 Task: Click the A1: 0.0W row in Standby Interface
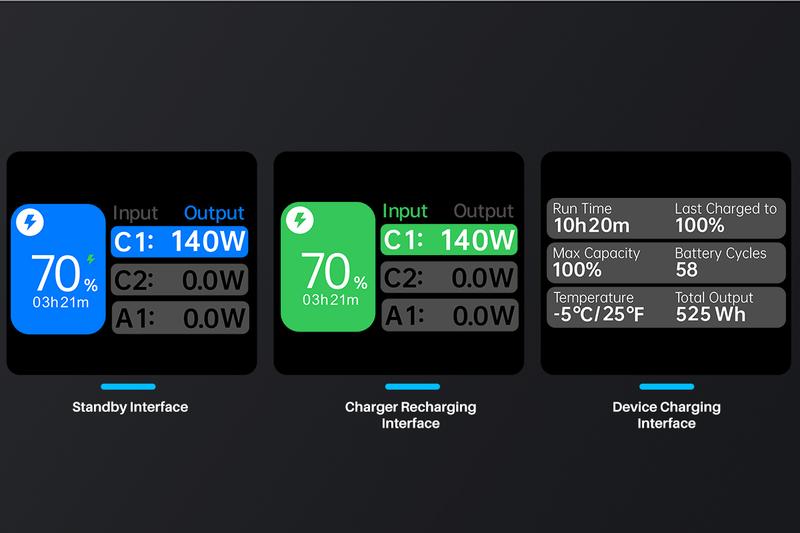click(x=180, y=318)
